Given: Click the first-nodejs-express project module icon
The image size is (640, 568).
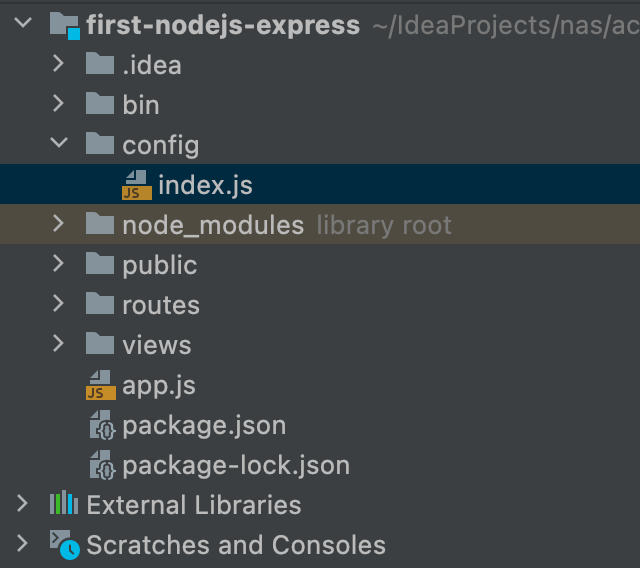Looking at the screenshot, I should 64,25.
